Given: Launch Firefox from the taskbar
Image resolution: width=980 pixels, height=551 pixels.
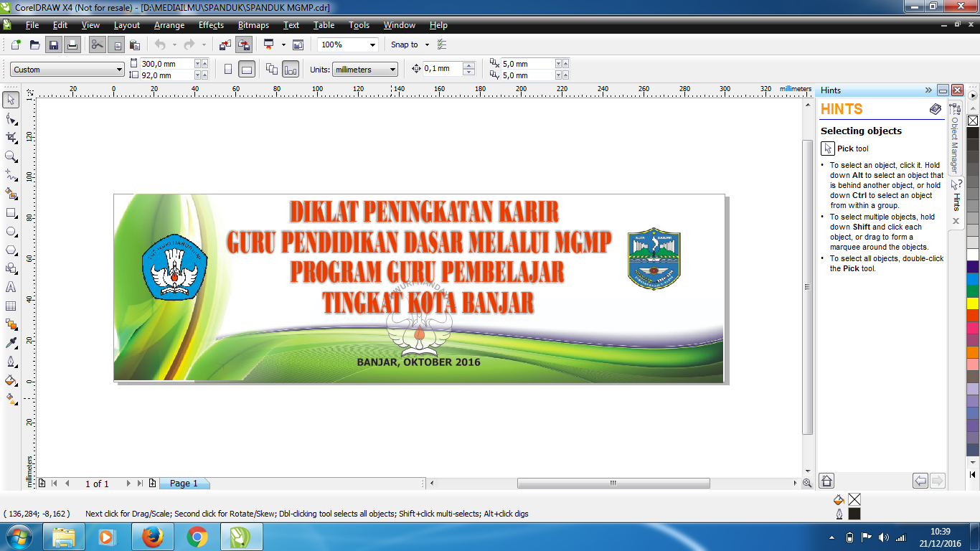Looking at the screenshot, I should tap(153, 536).
